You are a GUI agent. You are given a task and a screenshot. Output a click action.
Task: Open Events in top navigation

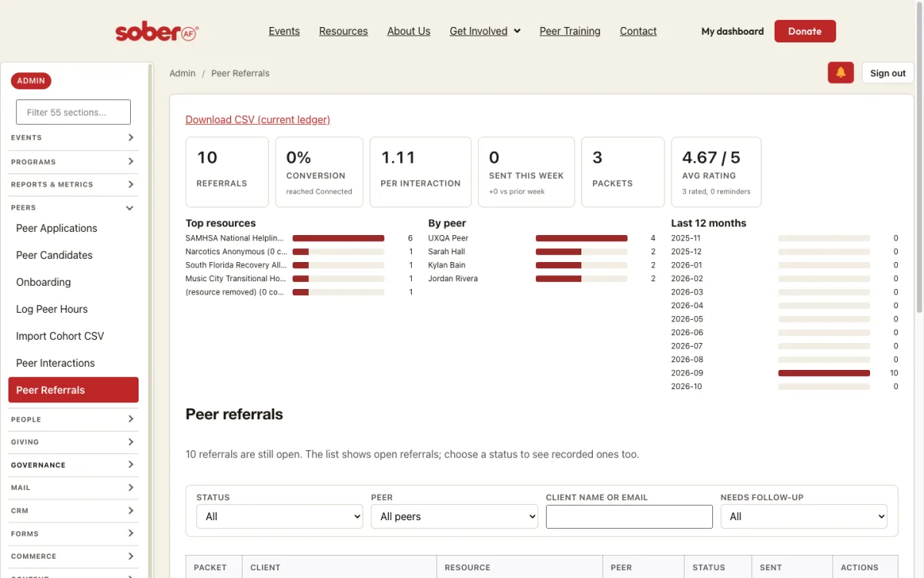[284, 31]
